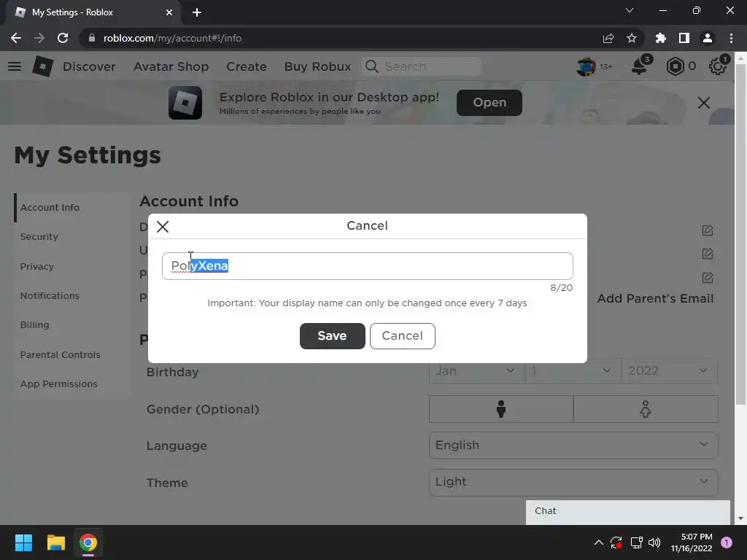Open the Robux balance icon

pos(675,66)
